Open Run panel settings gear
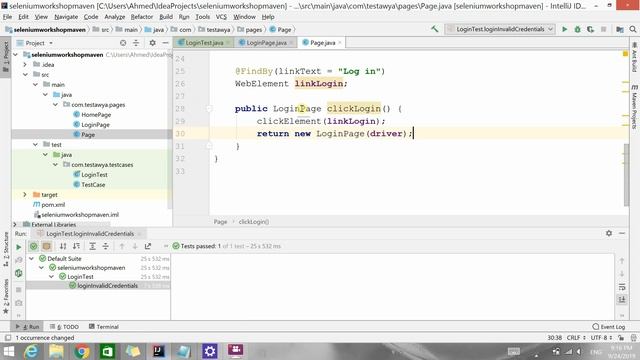 609,233
